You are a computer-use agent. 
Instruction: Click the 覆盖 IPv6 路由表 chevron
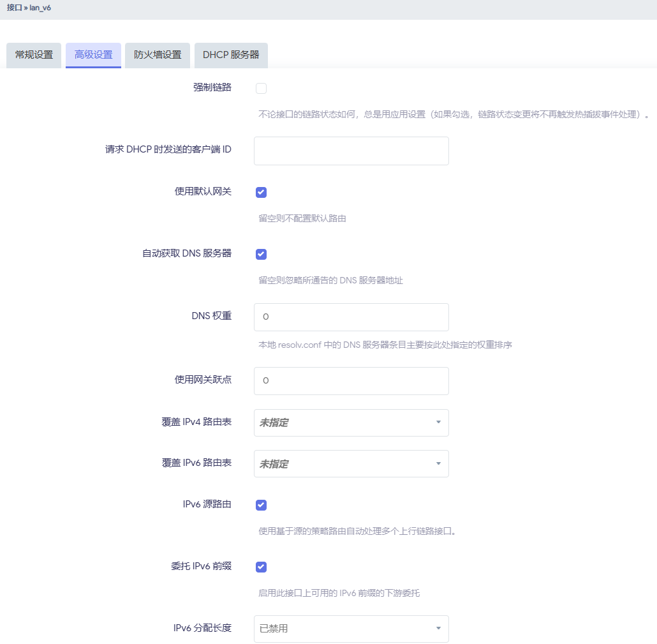tap(439, 463)
